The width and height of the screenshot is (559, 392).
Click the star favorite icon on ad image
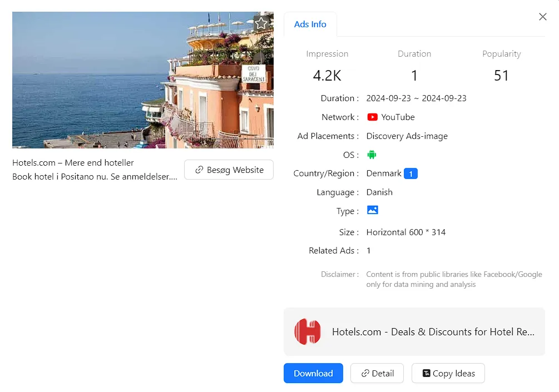261,23
